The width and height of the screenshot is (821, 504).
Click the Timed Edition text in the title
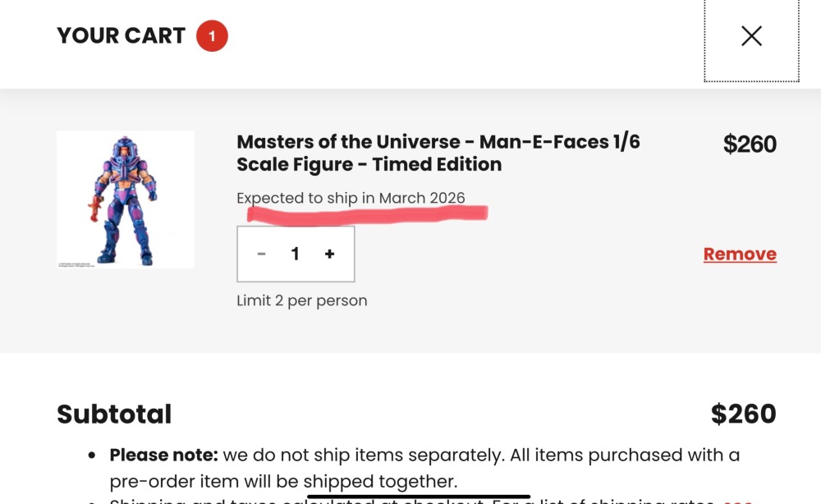click(x=437, y=164)
